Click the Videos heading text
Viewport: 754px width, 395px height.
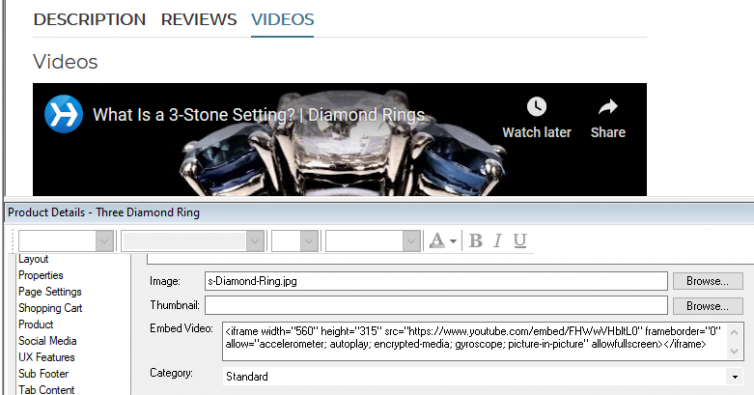click(x=65, y=62)
